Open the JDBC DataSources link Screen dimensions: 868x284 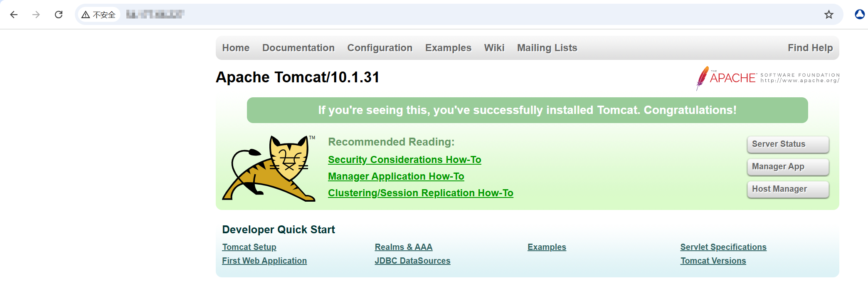[x=412, y=261]
